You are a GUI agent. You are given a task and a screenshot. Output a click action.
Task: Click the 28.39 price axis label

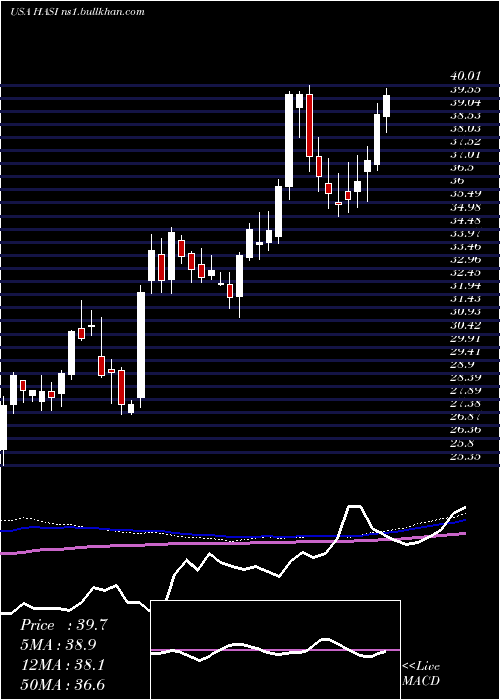click(x=466, y=377)
